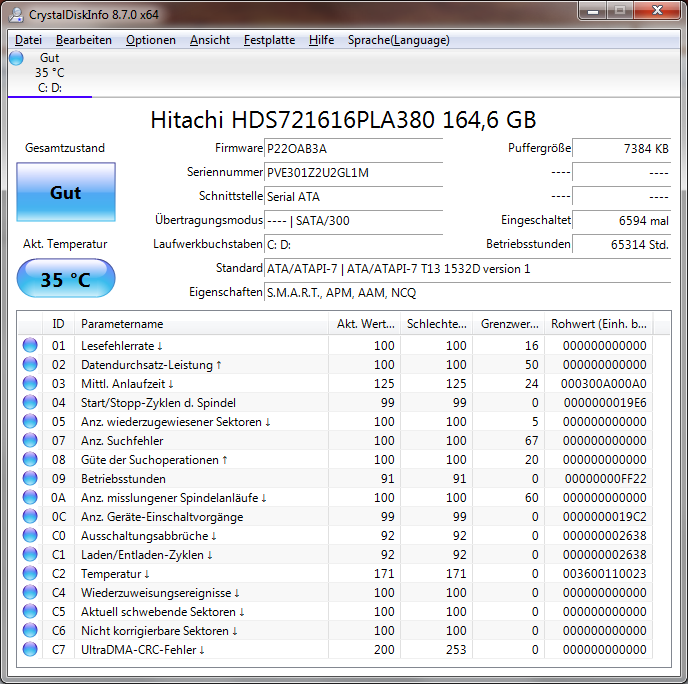Viewport: 688px width, 684px height.
Task: Click the Gesamtzustand label
Action: (65, 148)
